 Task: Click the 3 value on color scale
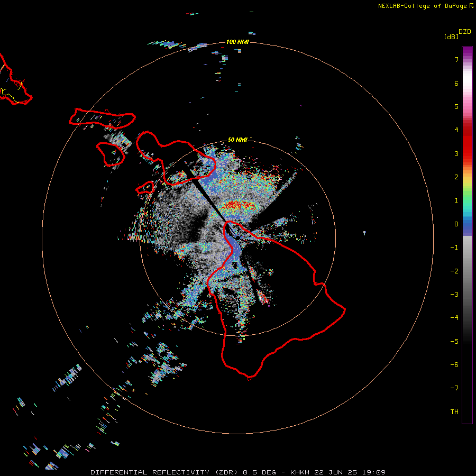tap(456, 153)
